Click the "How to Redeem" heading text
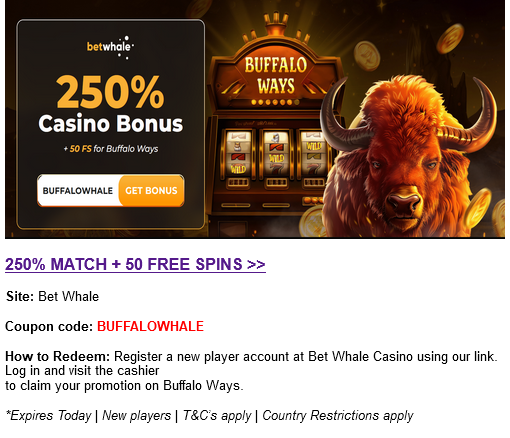 tap(57, 356)
